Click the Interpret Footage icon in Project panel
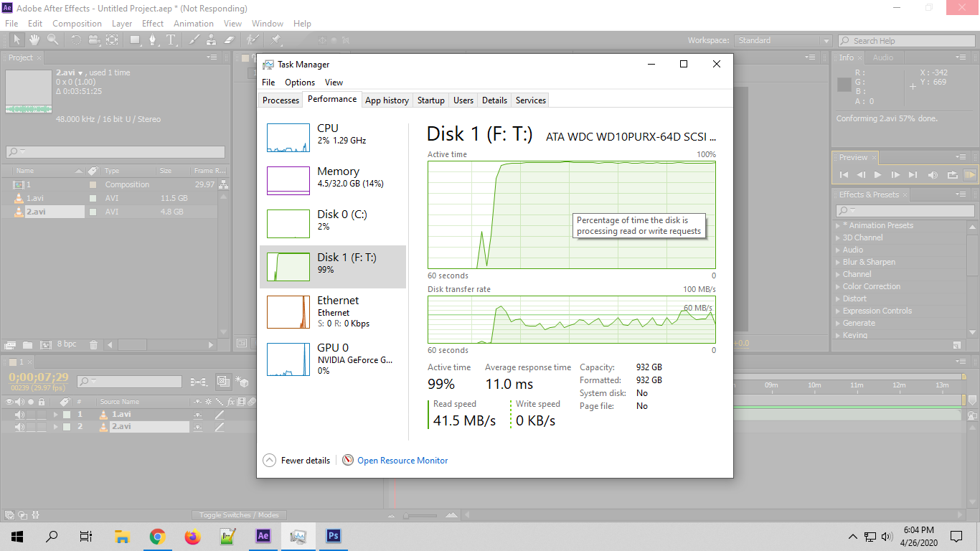980x551 pixels. pos(10,344)
